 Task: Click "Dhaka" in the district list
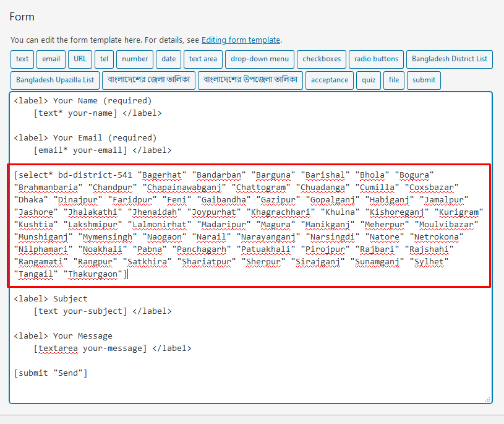coord(31,200)
